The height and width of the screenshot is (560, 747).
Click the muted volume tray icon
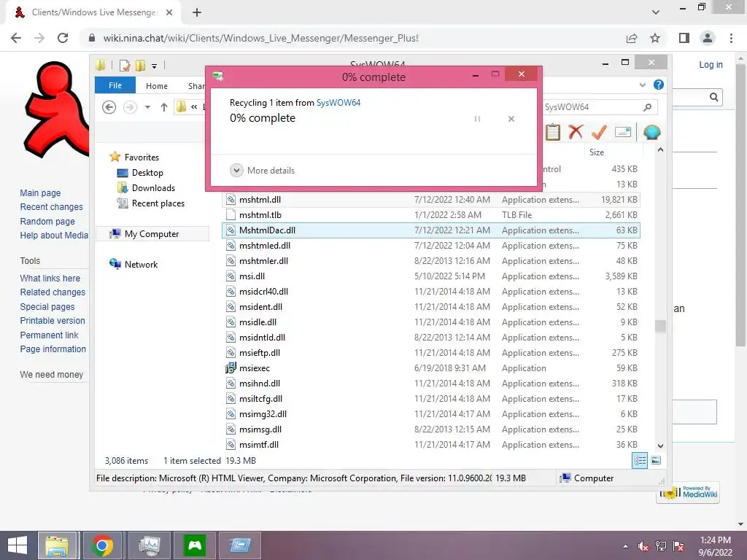click(643, 546)
